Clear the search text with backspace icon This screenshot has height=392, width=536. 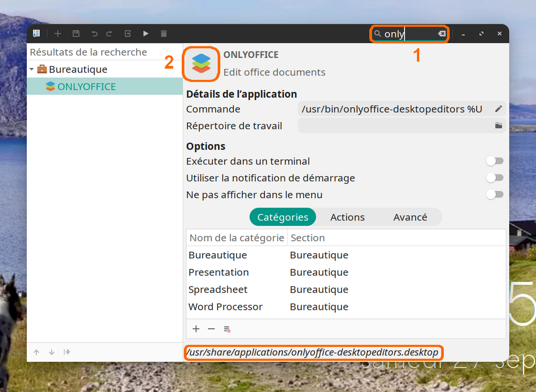(x=441, y=34)
